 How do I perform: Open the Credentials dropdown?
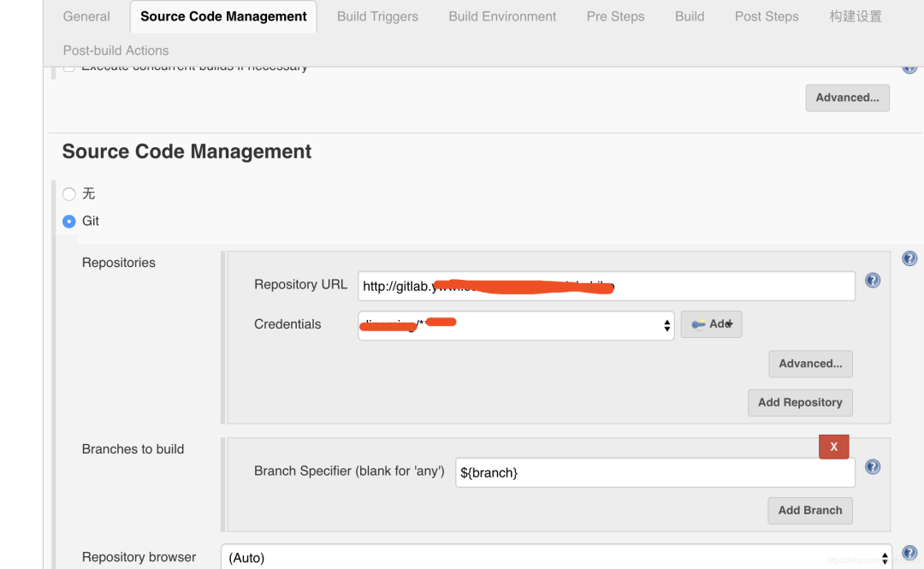pyautogui.click(x=516, y=325)
